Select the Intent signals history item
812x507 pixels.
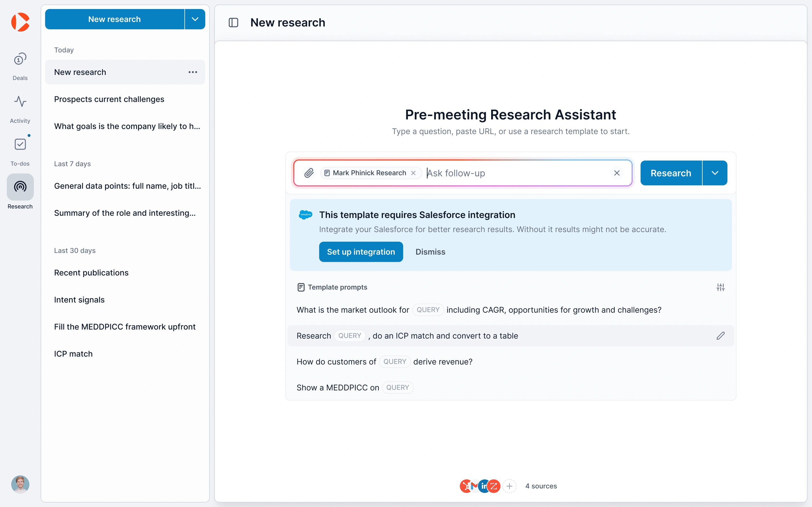79,300
